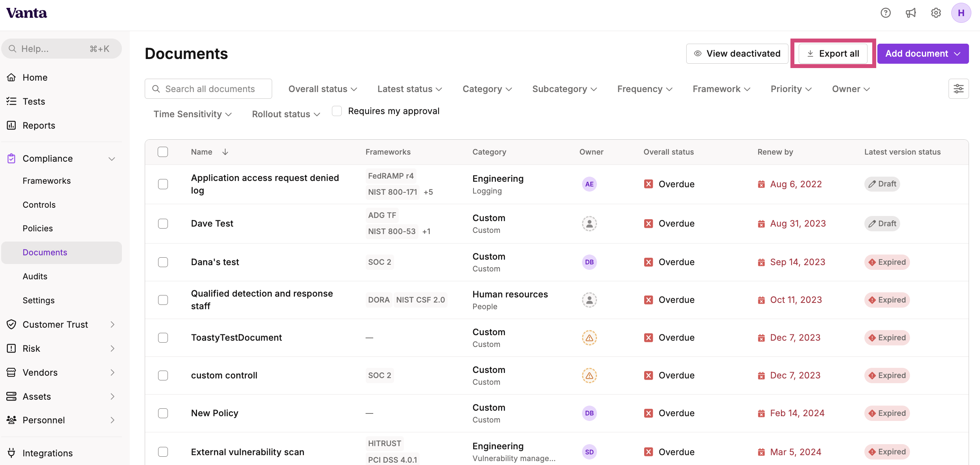Viewport: 980px width, 465px height.
Task: Click the Integrations plug icon
Action: click(11, 453)
